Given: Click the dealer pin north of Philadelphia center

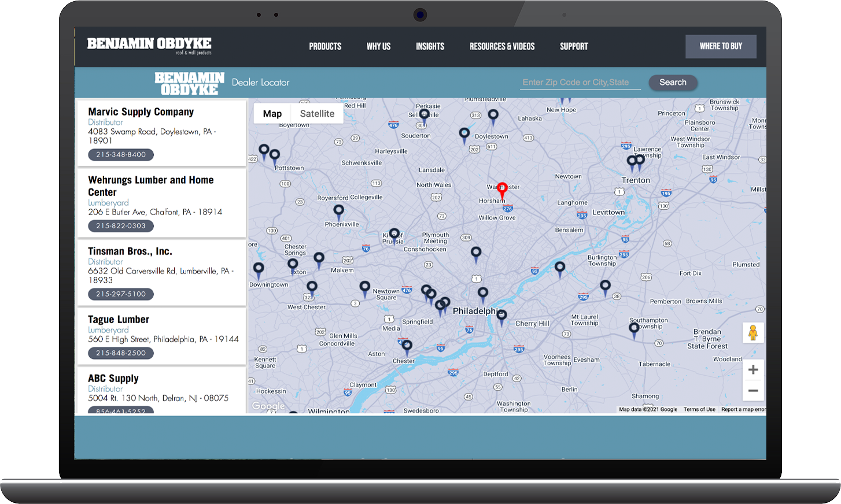Looking at the screenshot, I should point(483,295).
